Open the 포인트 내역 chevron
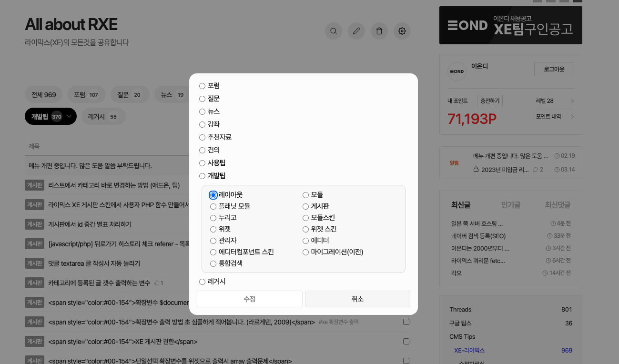619x364 pixels. click(x=572, y=117)
